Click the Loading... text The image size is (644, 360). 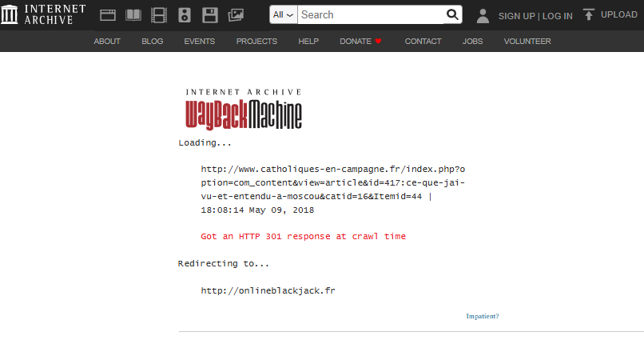tap(205, 142)
